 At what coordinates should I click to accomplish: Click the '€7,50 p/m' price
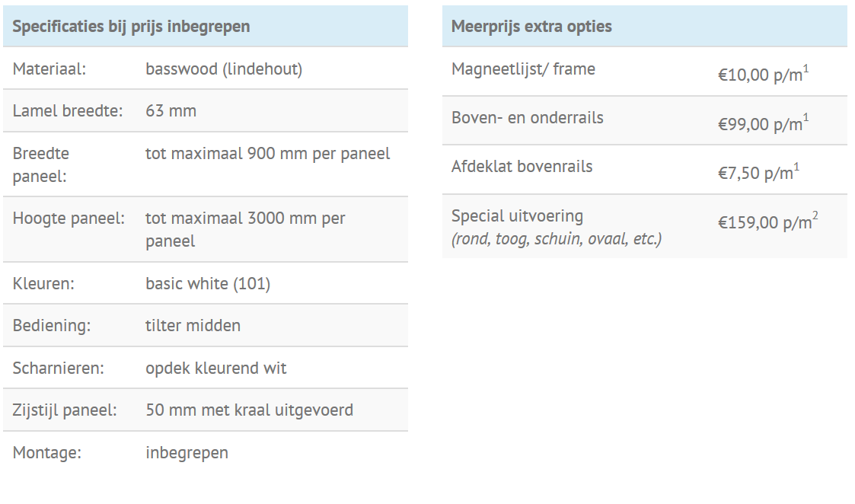758,172
